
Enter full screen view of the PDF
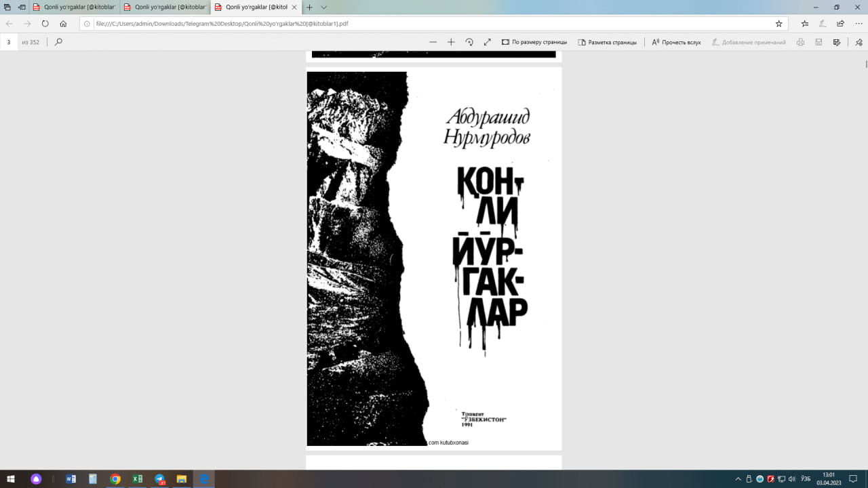[487, 42]
